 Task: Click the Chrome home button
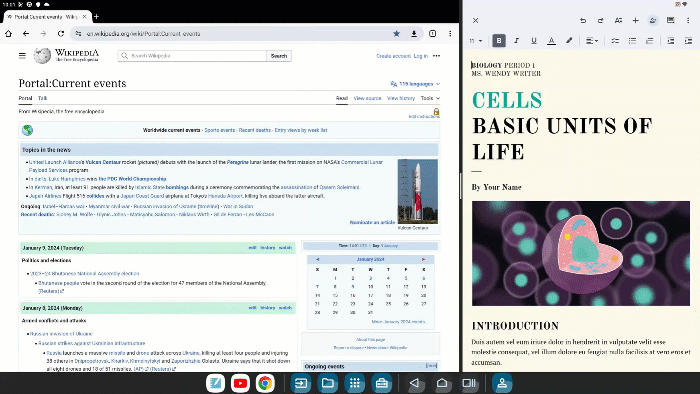8,33
